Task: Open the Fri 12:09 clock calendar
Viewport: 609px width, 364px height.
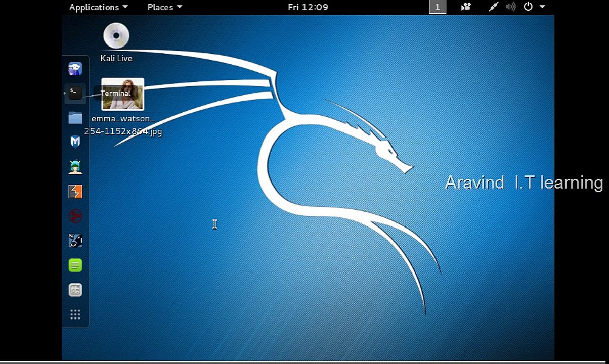Action: [308, 7]
